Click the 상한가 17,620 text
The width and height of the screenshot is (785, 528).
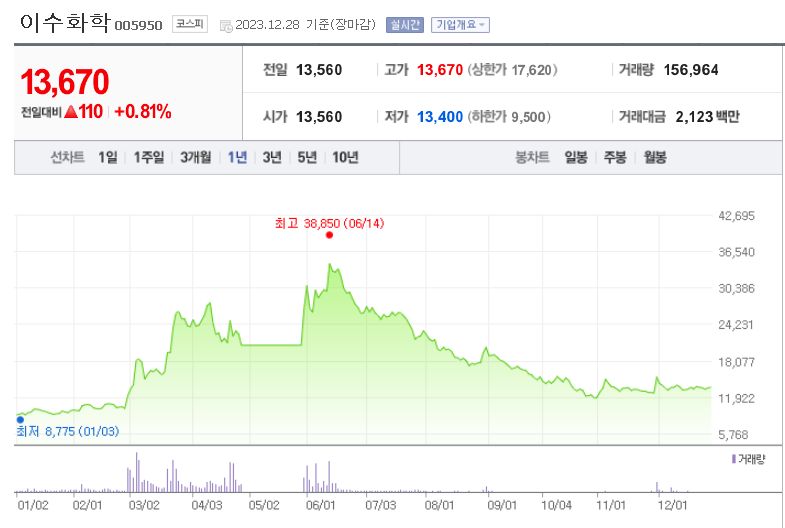[x=512, y=70]
